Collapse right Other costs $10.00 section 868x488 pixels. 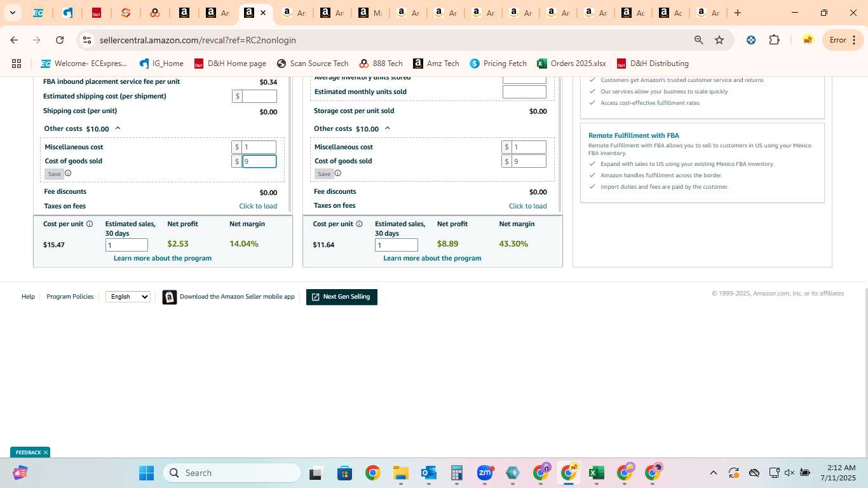(388, 128)
